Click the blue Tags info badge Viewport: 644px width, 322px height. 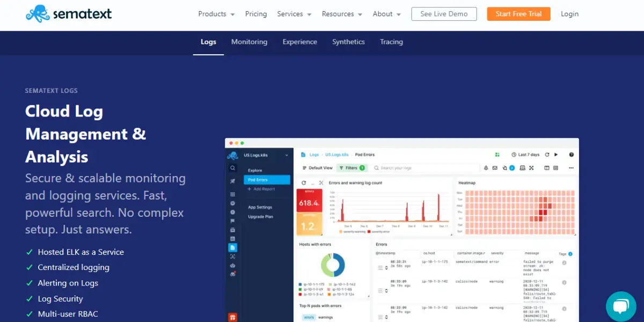pyautogui.click(x=570, y=254)
